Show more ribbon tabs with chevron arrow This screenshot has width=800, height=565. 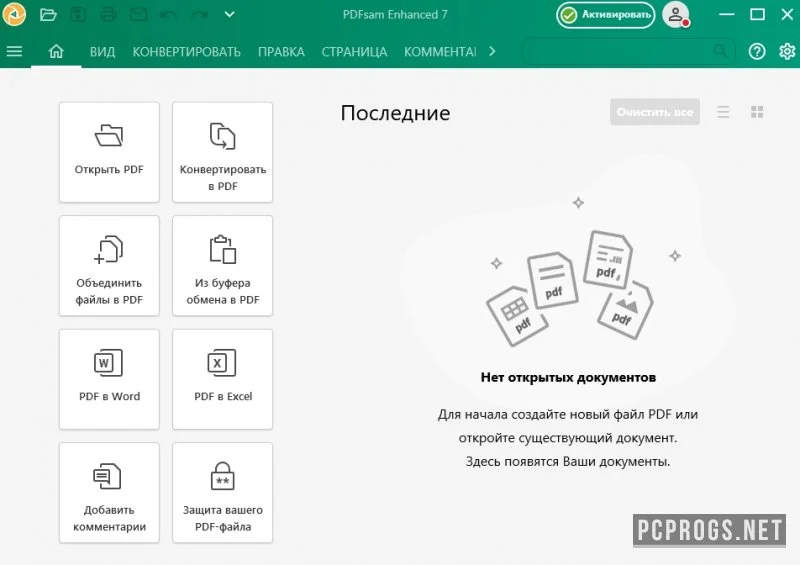[x=492, y=51]
